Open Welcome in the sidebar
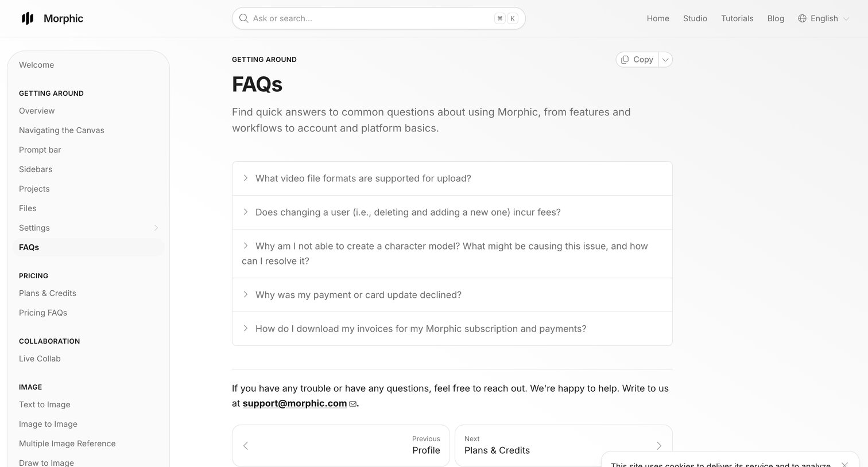Screen dimensions: 868x467 coord(88,65)
